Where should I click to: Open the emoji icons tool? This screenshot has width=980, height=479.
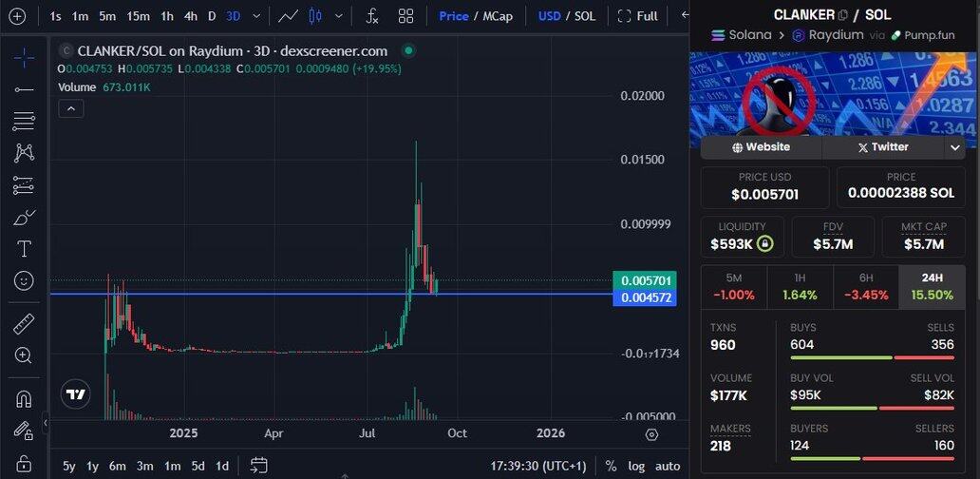[24, 280]
